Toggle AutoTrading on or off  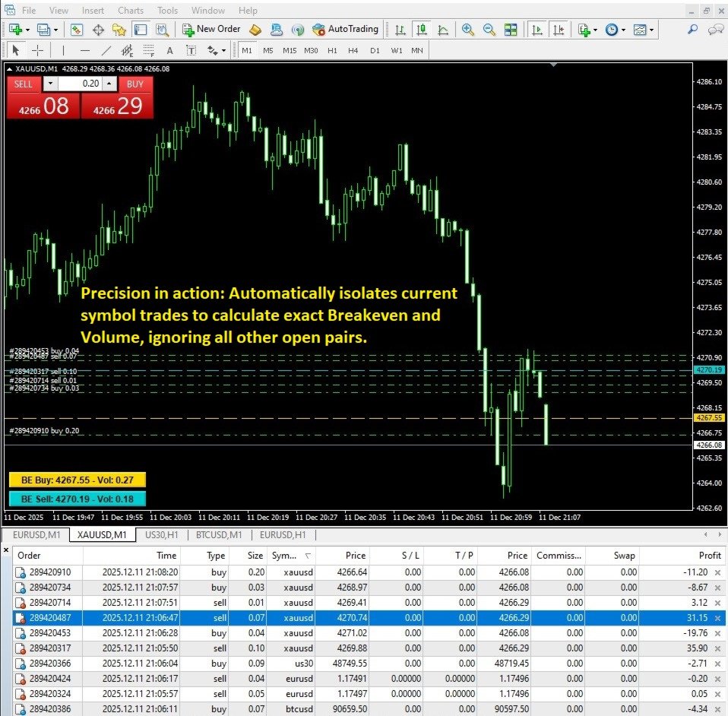346,29
